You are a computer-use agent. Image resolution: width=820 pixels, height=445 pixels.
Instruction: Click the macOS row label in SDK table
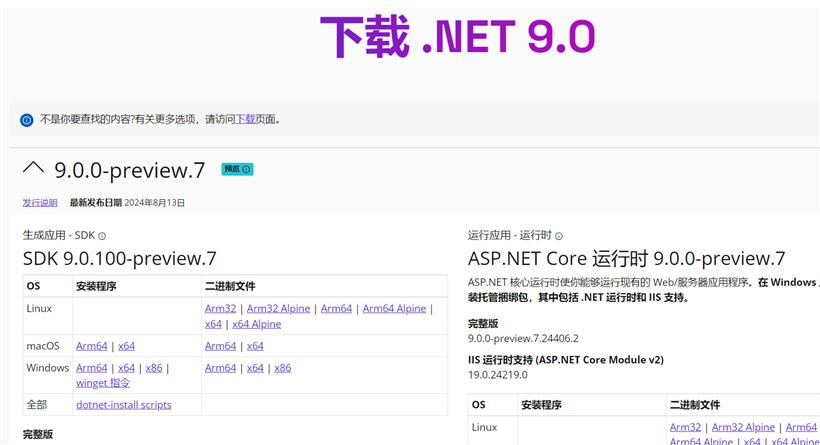coord(43,346)
